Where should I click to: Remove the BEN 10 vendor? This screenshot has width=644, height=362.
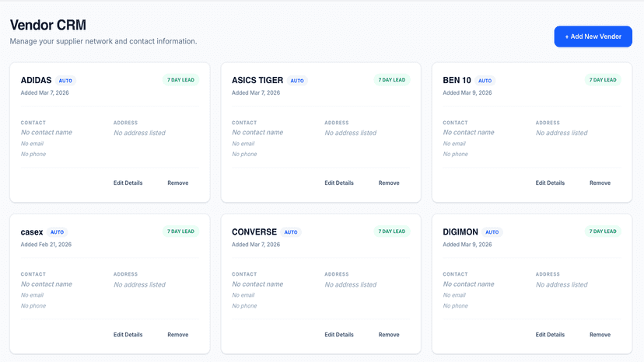(600, 183)
